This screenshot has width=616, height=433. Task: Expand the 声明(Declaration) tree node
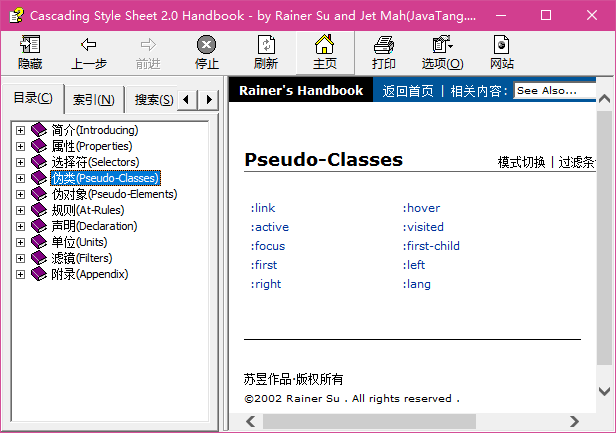(x=20, y=226)
